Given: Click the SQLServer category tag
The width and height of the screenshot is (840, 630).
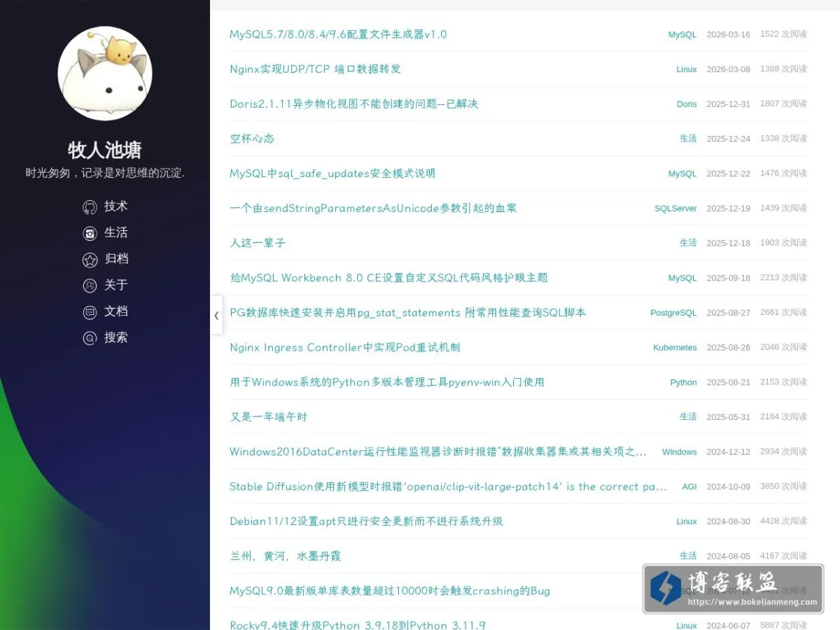Looking at the screenshot, I should tap(675, 208).
